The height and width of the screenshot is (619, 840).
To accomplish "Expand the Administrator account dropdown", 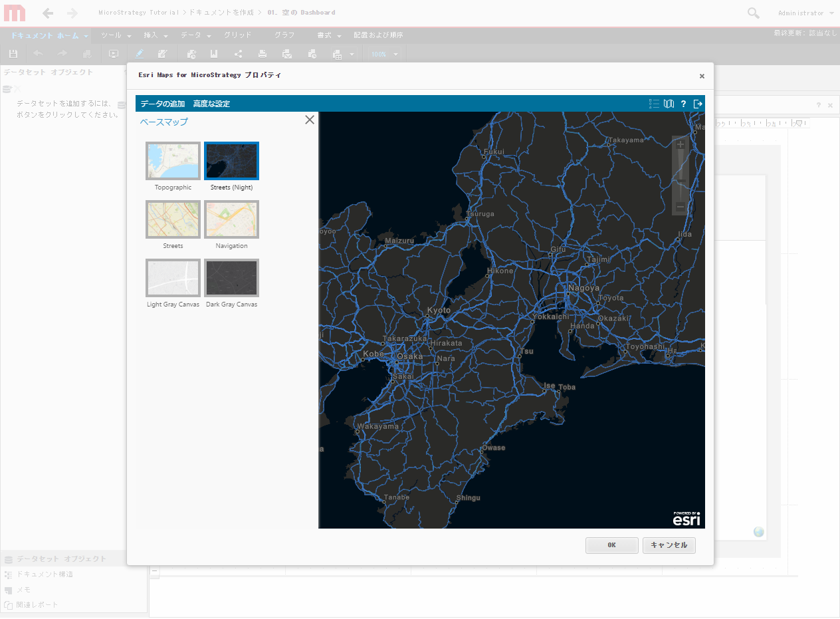I will [806, 13].
